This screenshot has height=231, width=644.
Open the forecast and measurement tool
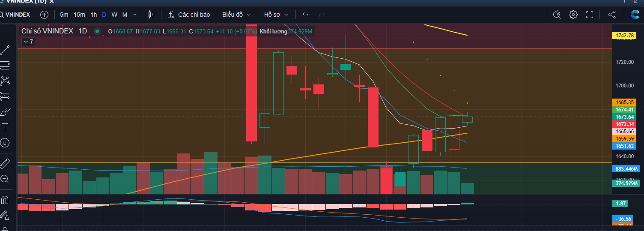pyautogui.click(x=5, y=96)
